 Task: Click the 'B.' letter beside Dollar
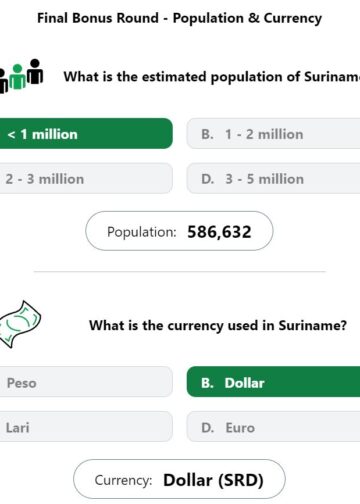tap(207, 383)
